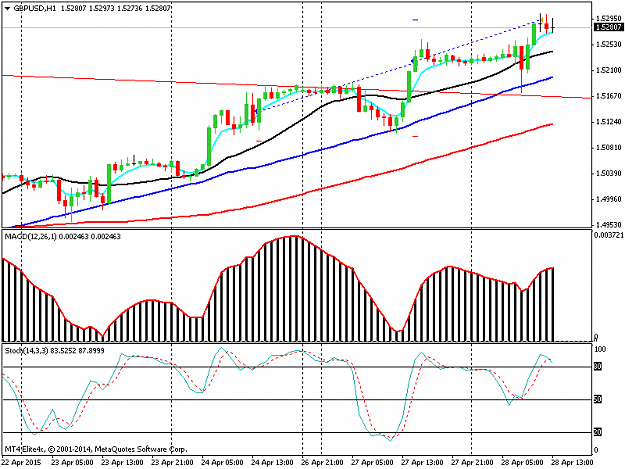Click the Stochastic level 50 label
Viewport: 625px width, 469px height.
[598, 399]
